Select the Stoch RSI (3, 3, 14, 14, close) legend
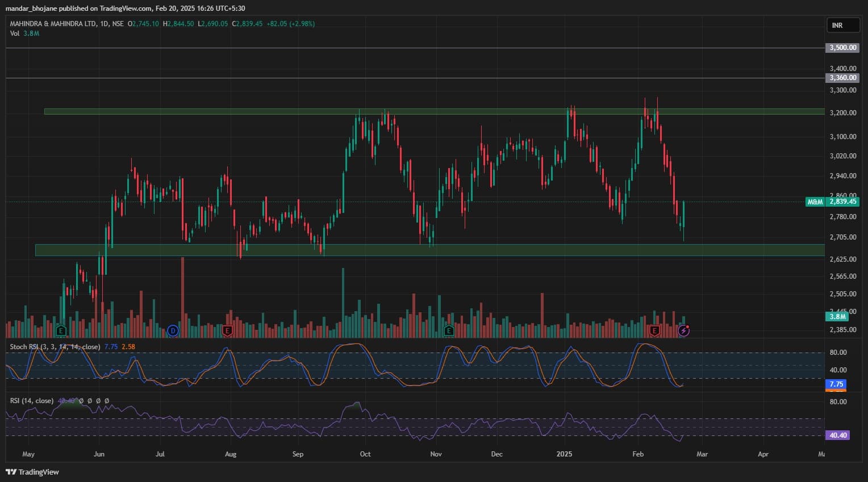 tap(55, 347)
